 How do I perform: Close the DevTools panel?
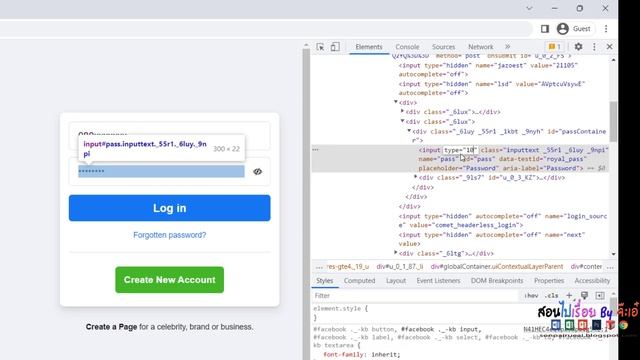tap(609, 47)
